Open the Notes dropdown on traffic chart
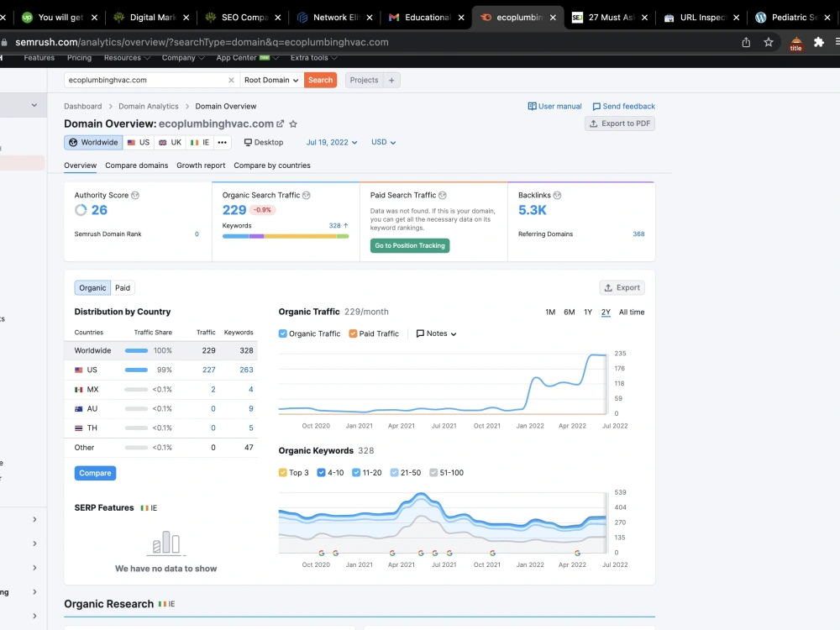 pyautogui.click(x=437, y=333)
